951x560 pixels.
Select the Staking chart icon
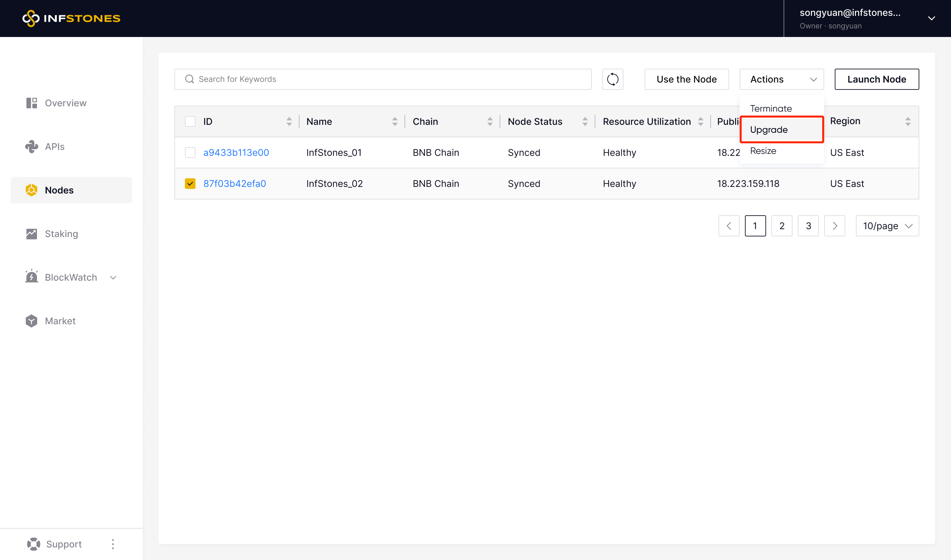tap(32, 233)
